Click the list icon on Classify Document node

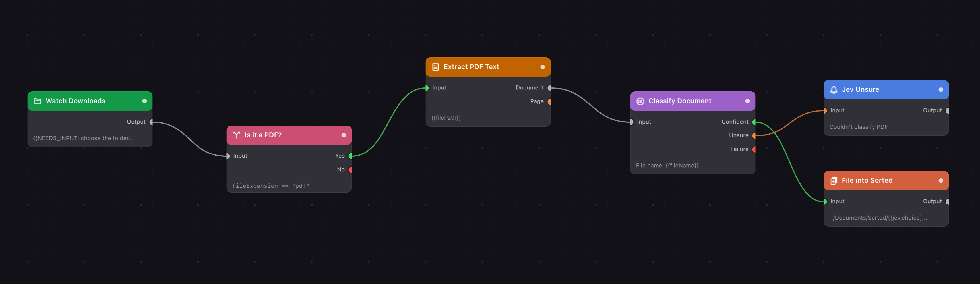pyautogui.click(x=640, y=101)
